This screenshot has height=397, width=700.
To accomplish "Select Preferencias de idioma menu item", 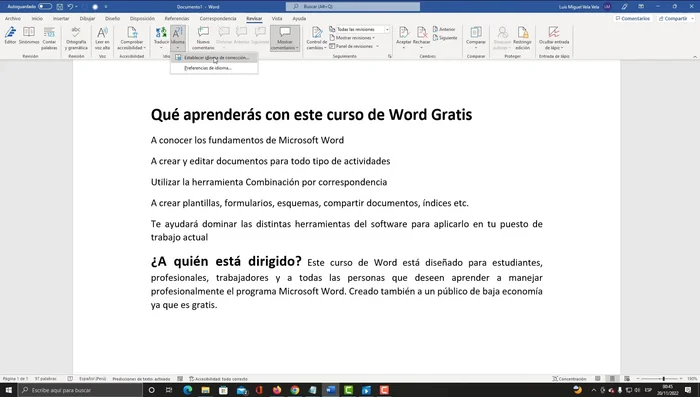I will (214, 68).
